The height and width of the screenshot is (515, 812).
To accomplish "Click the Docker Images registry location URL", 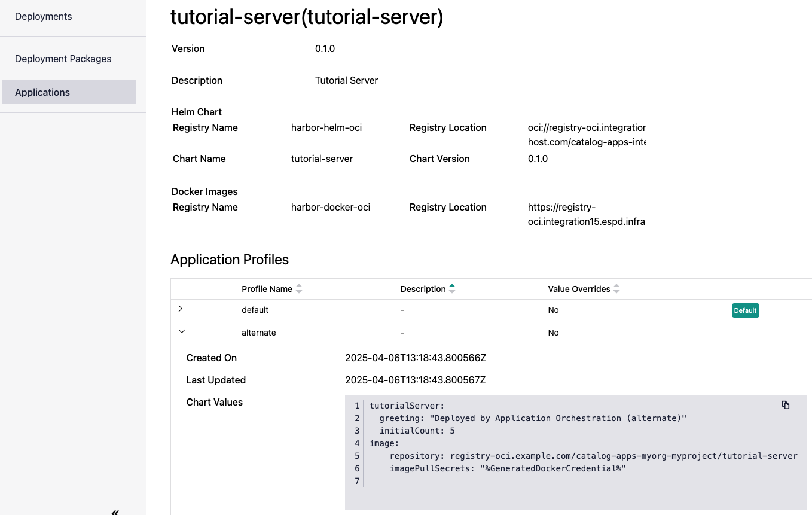I will pos(587,214).
